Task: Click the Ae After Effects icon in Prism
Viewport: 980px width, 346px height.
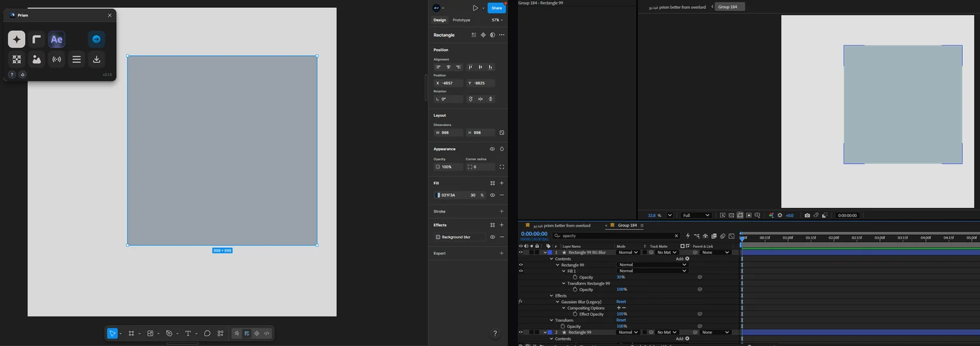Action: point(56,39)
